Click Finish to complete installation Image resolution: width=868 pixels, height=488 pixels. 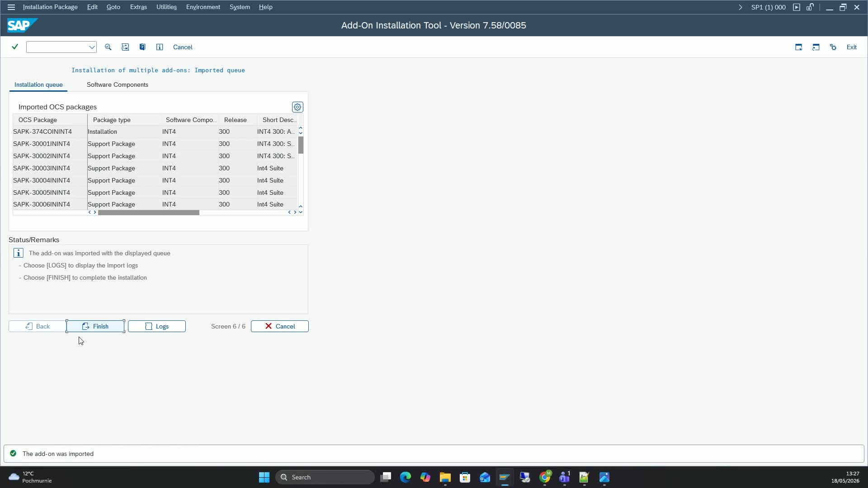[95, 326]
